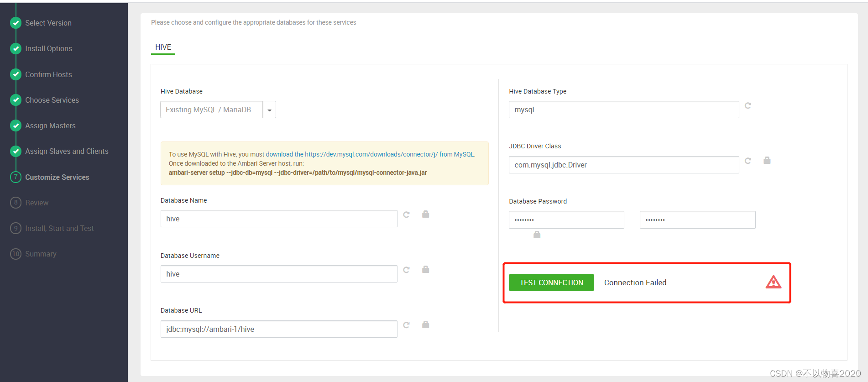This screenshot has width=868, height=382.
Task: Click the Hive Database Type field
Action: (x=624, y=110)
